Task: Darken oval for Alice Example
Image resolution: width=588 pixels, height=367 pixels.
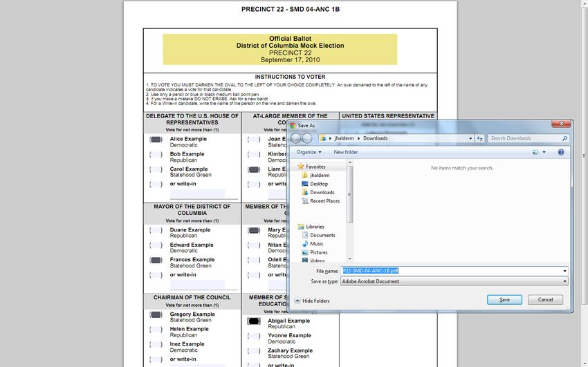Action: coord(156,140)
